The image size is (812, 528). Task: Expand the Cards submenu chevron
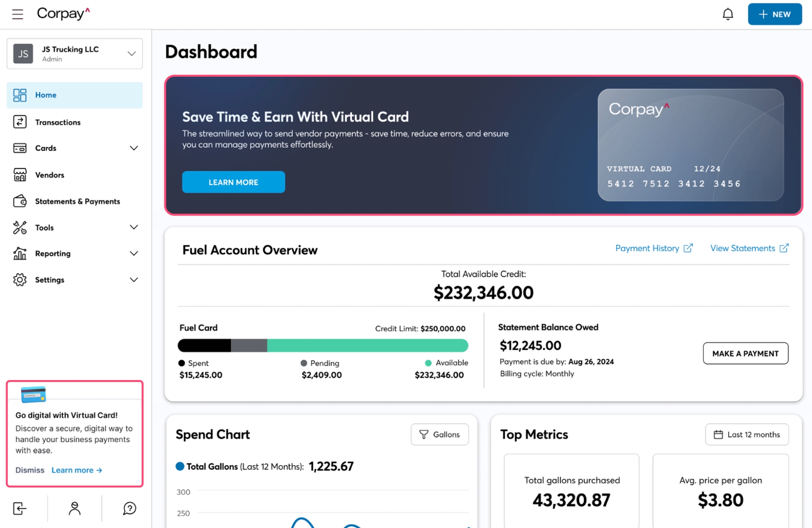(134, 148)
